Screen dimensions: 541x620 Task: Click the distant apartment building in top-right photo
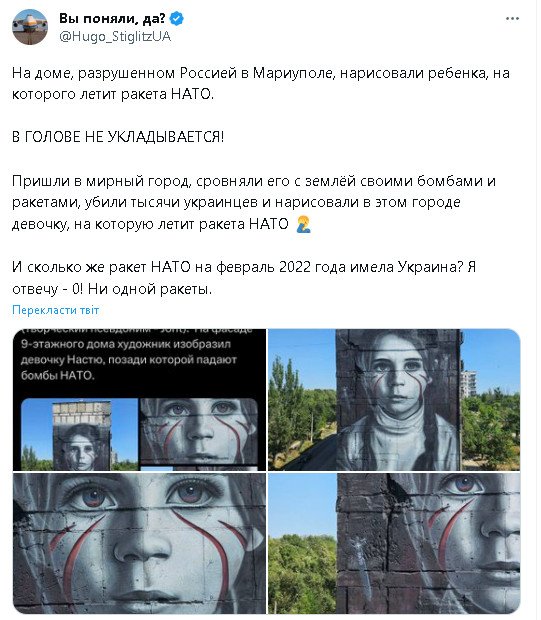tap(469, 384)
